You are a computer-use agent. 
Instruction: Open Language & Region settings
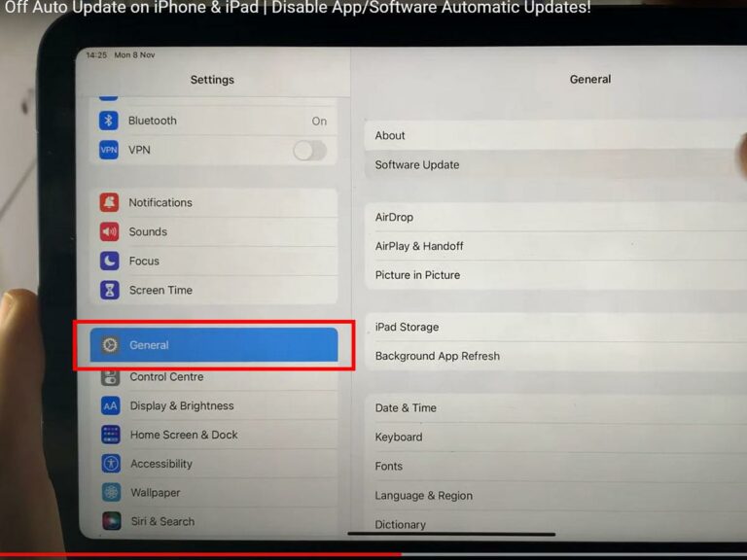pyautogui.click(x=555, y=496)
